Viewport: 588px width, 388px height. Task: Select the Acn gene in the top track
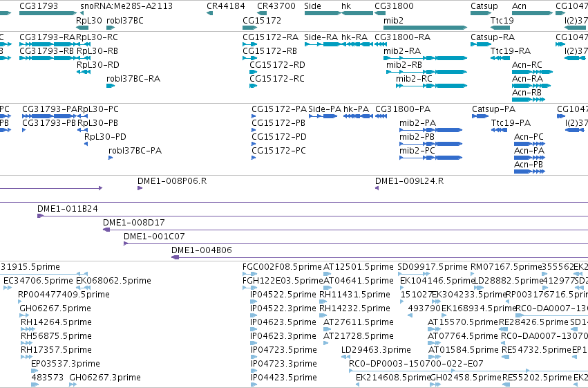coord(533,13)
